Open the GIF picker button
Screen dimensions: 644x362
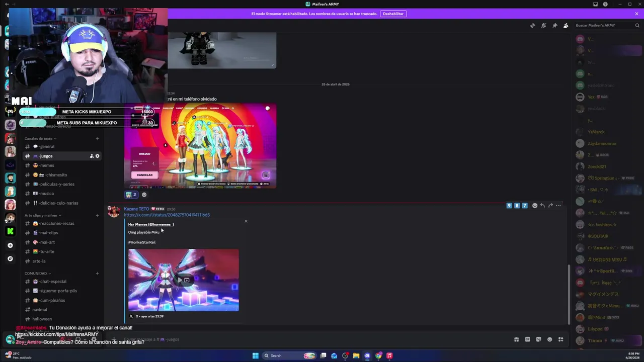click(x=527, y=339)
